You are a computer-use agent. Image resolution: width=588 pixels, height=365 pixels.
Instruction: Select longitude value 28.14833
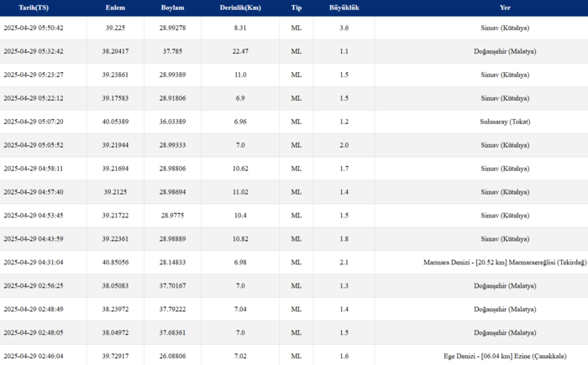pyautogui.click(x=172, y=263)
